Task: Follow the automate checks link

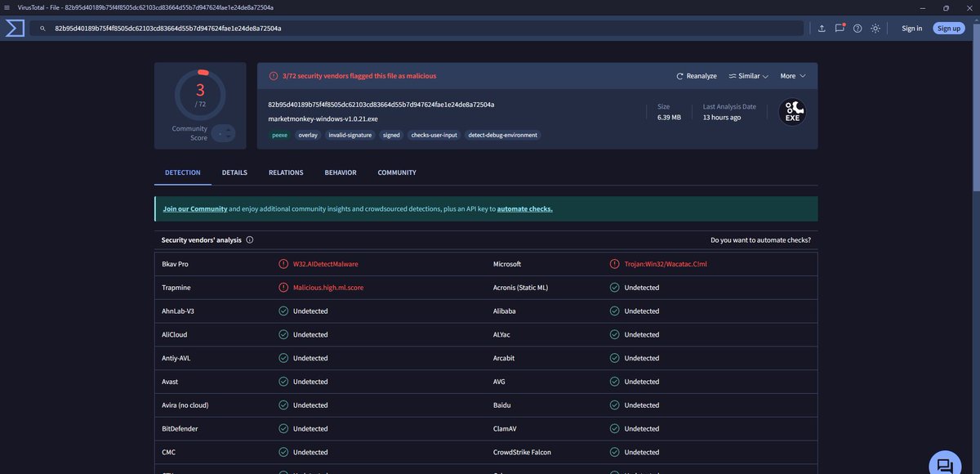Action: point(525,208)
